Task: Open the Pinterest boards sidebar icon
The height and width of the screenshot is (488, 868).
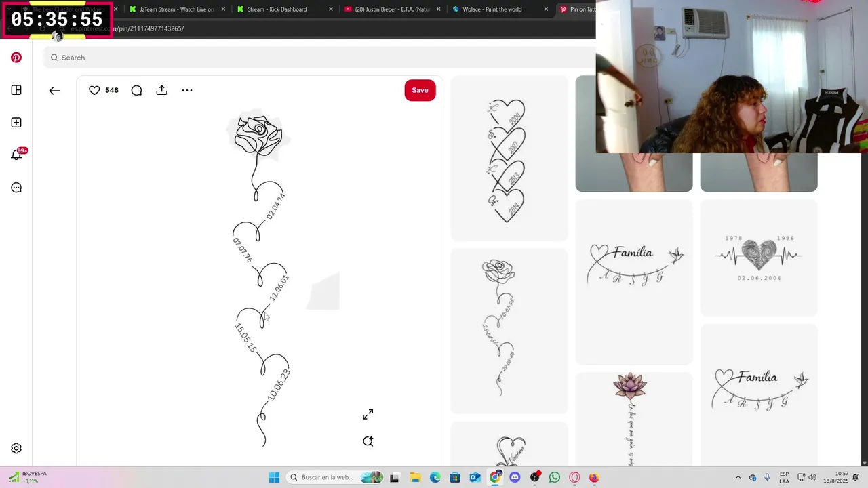Action: click(x=16, y=90)
